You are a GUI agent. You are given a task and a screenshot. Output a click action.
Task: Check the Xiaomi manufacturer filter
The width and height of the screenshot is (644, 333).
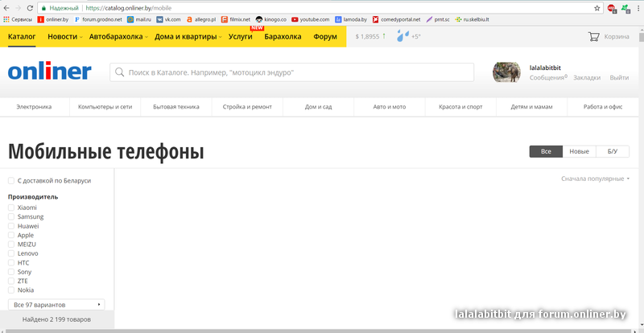coord(11,208)
